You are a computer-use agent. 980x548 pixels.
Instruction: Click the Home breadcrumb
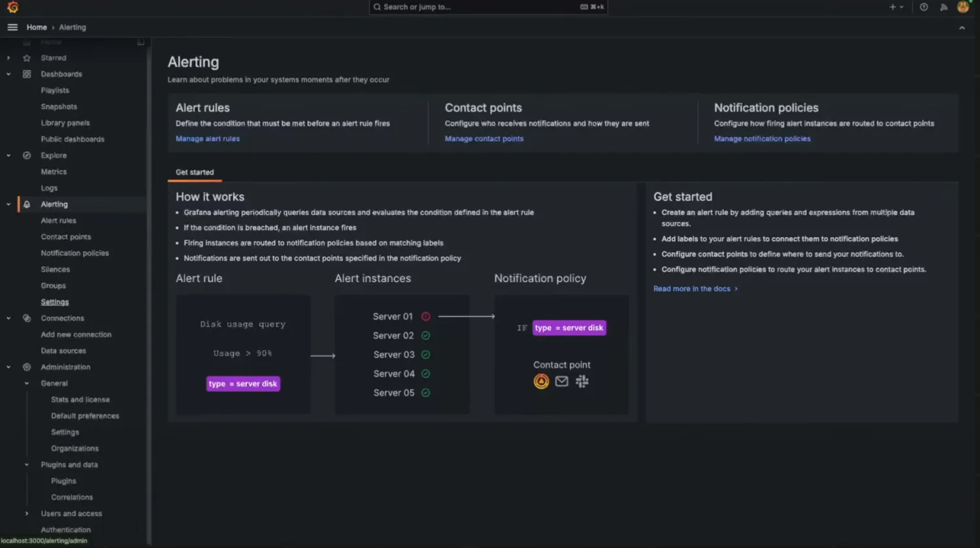37,27
